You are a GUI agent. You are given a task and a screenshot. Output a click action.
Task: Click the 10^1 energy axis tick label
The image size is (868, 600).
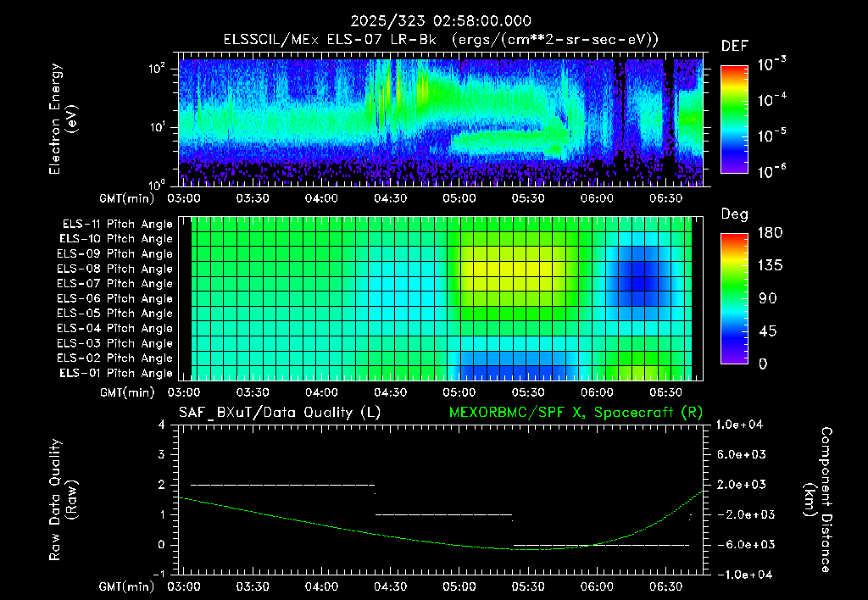(x=157, y=127)
